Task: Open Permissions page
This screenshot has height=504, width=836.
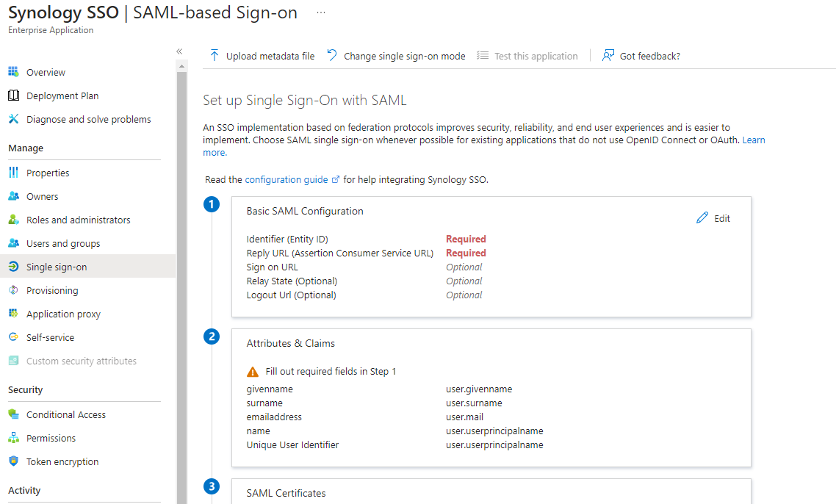Action: pyautogui.click(x=51, y=438)
